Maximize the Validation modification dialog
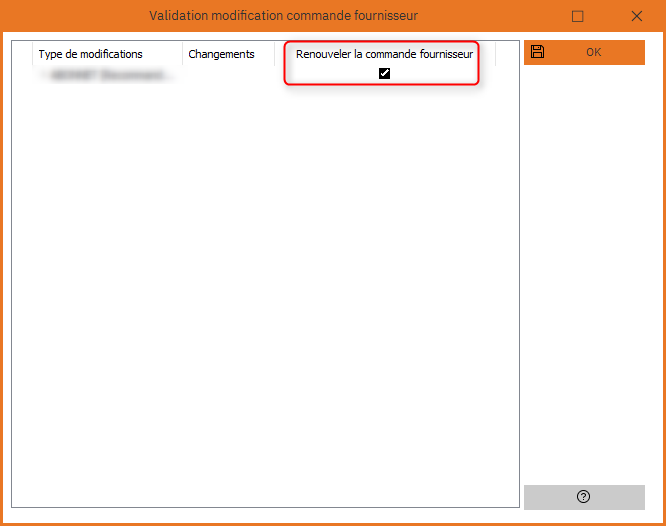 coord(577,16)
